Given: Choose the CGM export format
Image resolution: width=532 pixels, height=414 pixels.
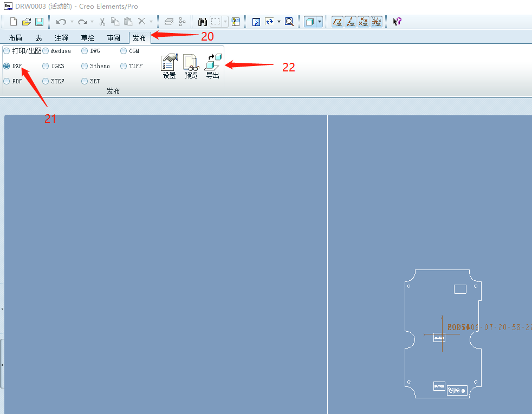Looking at the screenshot, I should [124, 51].
